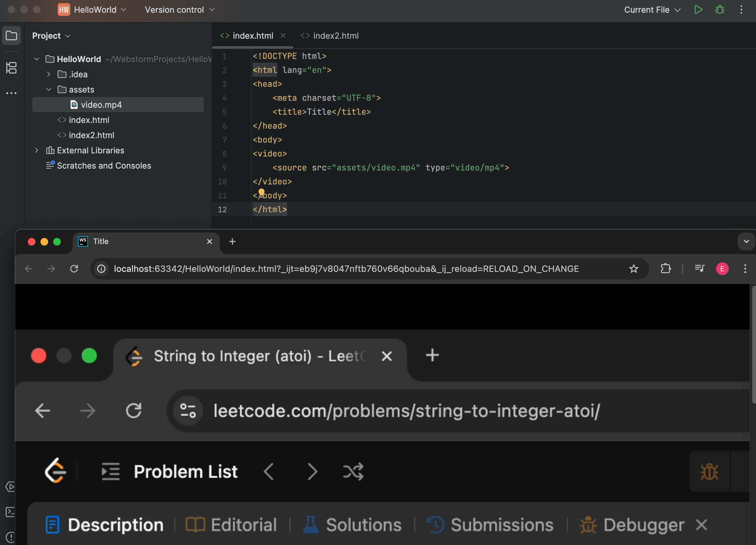Click the LeetCode logo icon
This screenshot has width=756, height=545.
tap(55, 471)
